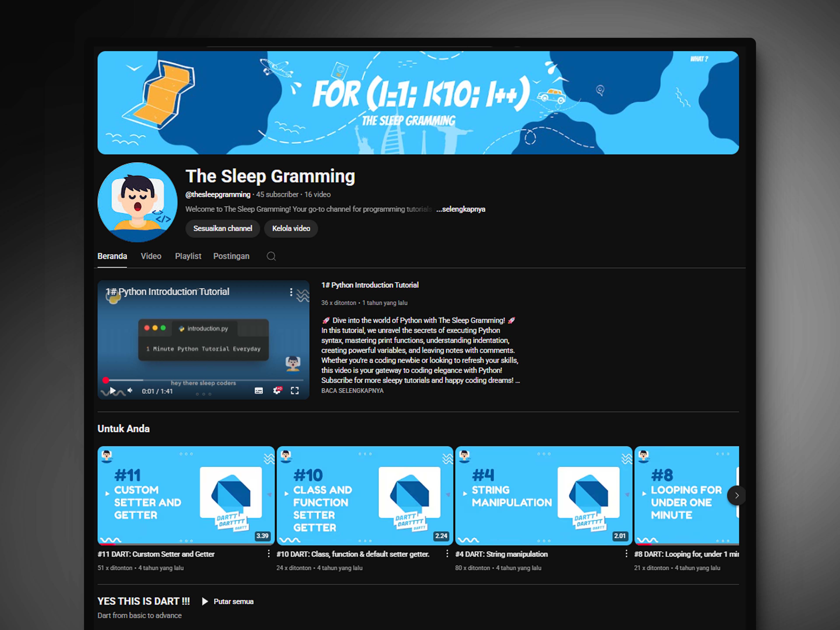Viewport: 840px width, 630px height.
Task: Open options menu for #11 DART video
Action: 268,554
